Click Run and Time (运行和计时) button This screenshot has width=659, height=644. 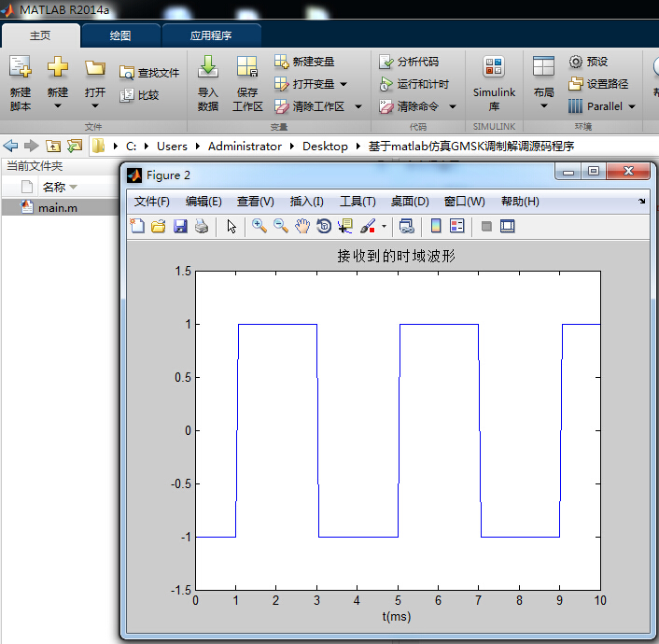pyautogui.click(x=414, y=84)
